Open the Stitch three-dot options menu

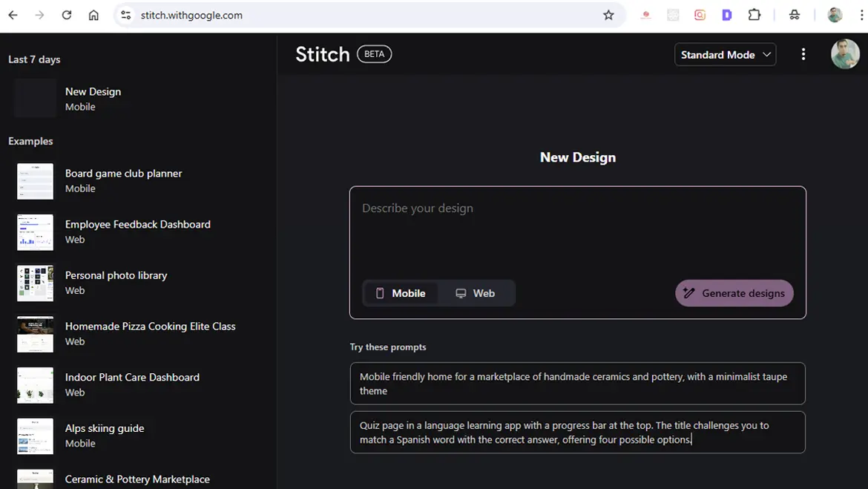tap(803, 54)
